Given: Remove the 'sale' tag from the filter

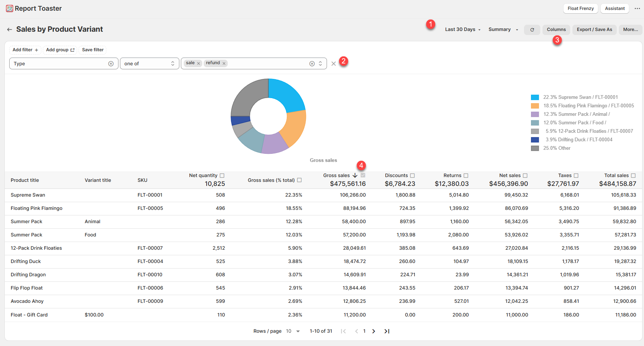Looking at the screenshot, I should pos(199,63).
